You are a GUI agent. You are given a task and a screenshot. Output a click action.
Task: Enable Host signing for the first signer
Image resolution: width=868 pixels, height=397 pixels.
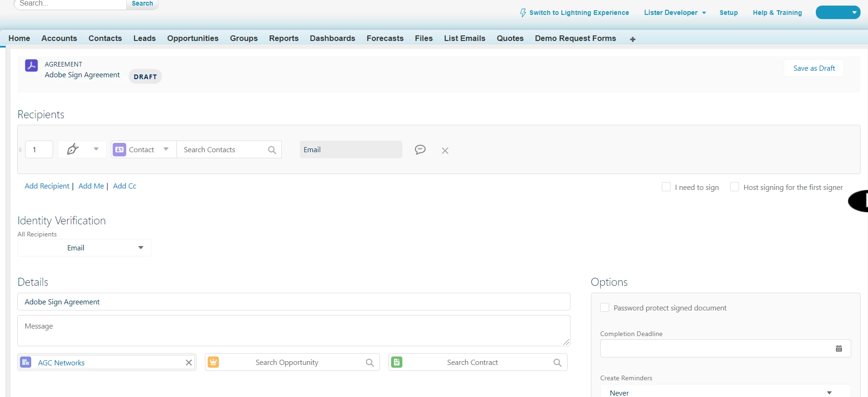[734, 187]
